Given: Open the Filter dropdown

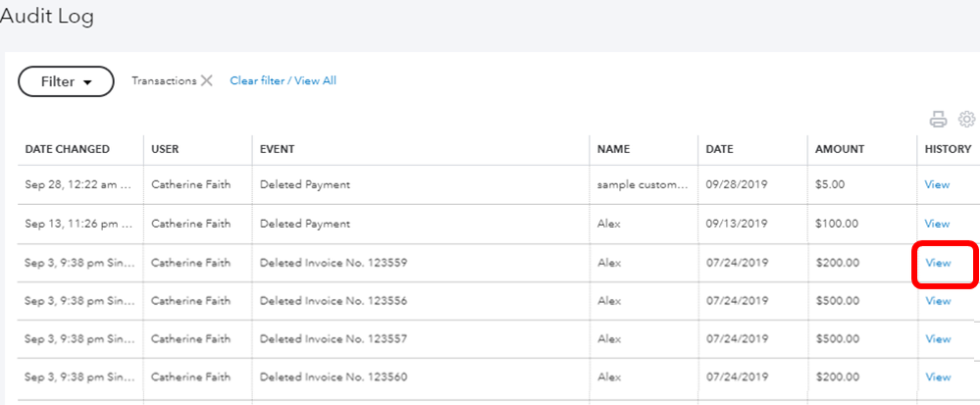Looking at the screenshot, I should [66, 81].
